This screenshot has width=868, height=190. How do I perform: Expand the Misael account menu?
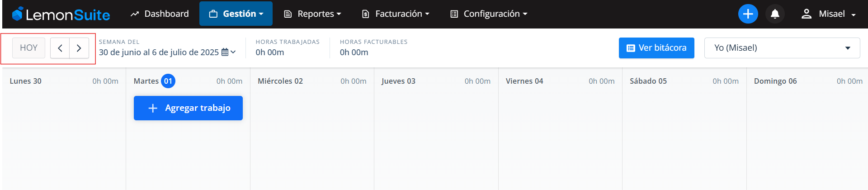[828, 14]
